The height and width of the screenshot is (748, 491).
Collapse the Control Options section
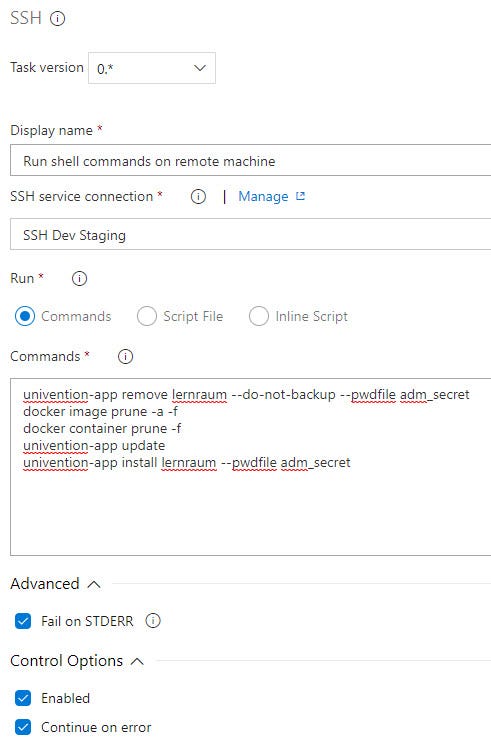pyautogui.click(x=137, y=661)
